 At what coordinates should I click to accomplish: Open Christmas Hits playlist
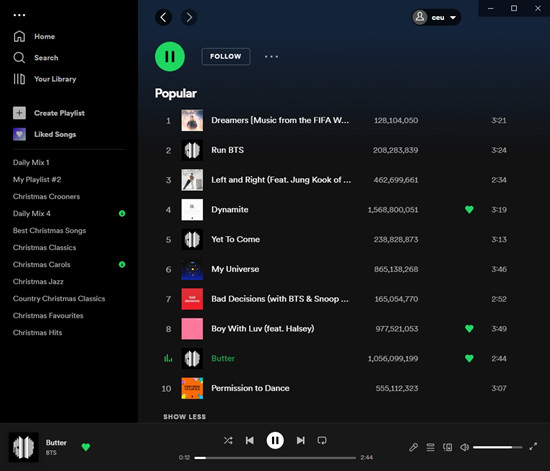click(x=38, y=332)
